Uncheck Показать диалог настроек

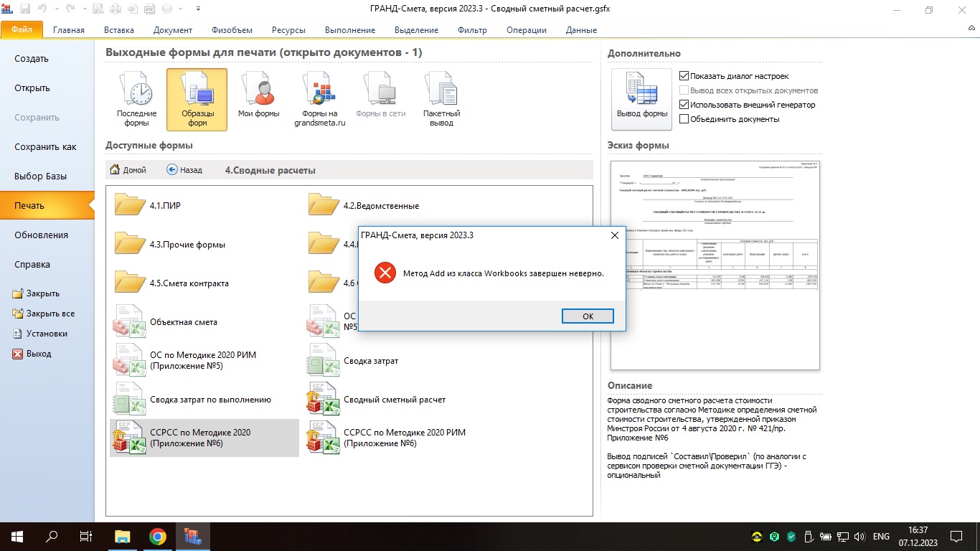point(684,76)
